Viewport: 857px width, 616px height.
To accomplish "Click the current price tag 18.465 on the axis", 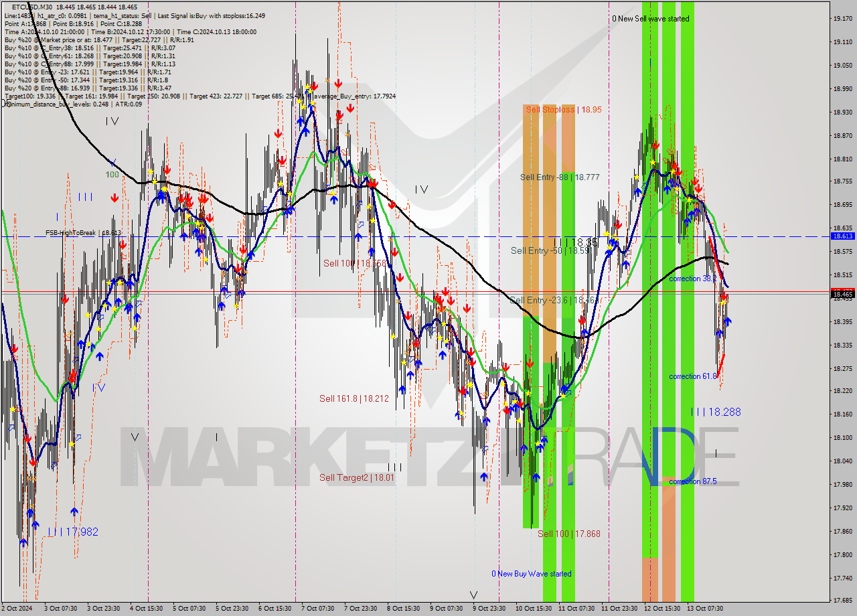I will [x=842, y=293].
